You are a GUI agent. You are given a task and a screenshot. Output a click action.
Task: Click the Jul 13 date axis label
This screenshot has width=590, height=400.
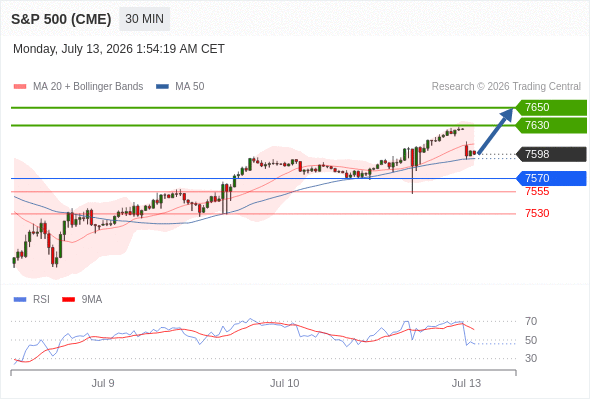coord(466,383)
